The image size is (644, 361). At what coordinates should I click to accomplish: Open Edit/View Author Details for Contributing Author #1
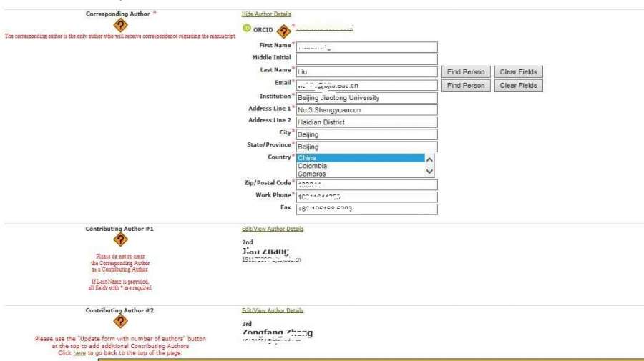273,229
